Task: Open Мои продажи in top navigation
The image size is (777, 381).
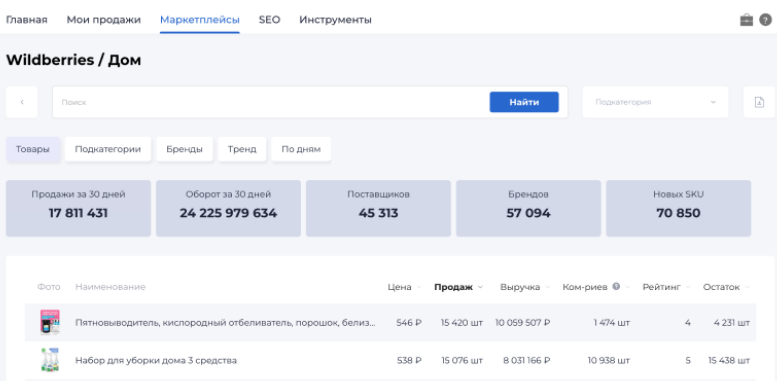Action: [x=104, y=20]
